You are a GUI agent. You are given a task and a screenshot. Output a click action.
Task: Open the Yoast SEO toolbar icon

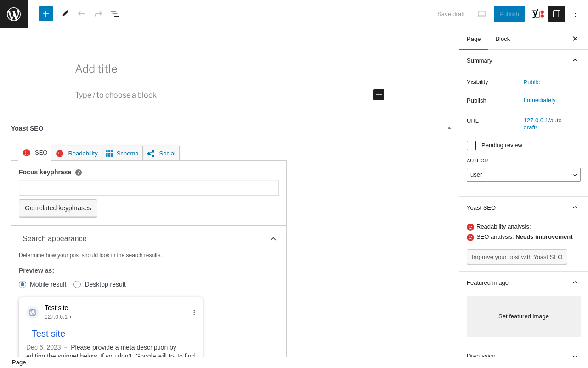tap(537, 14)
